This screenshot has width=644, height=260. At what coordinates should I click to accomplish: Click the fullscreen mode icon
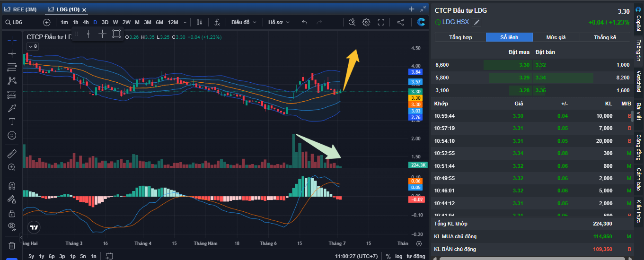coord(381,22)
